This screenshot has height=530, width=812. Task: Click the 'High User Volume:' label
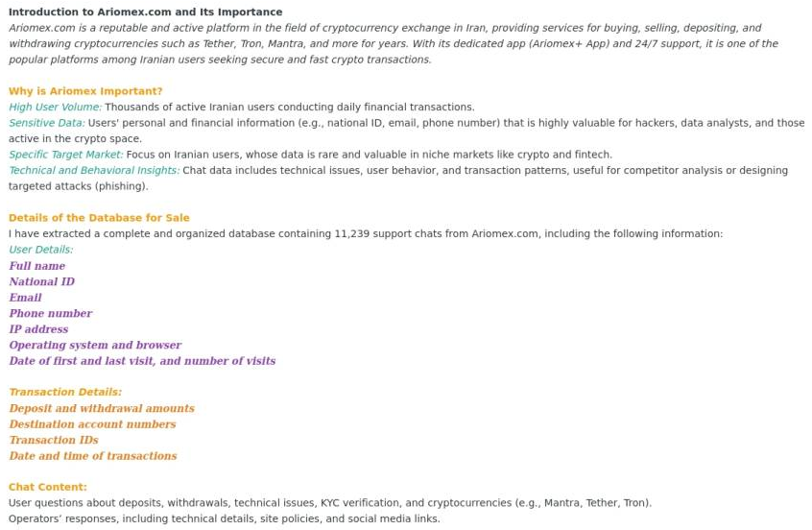point(55,108)
